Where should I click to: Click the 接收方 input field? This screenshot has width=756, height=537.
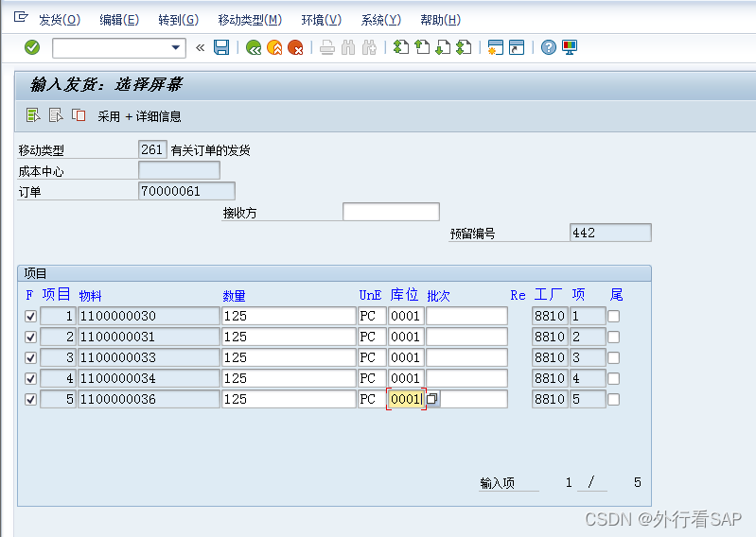[391, 212]
